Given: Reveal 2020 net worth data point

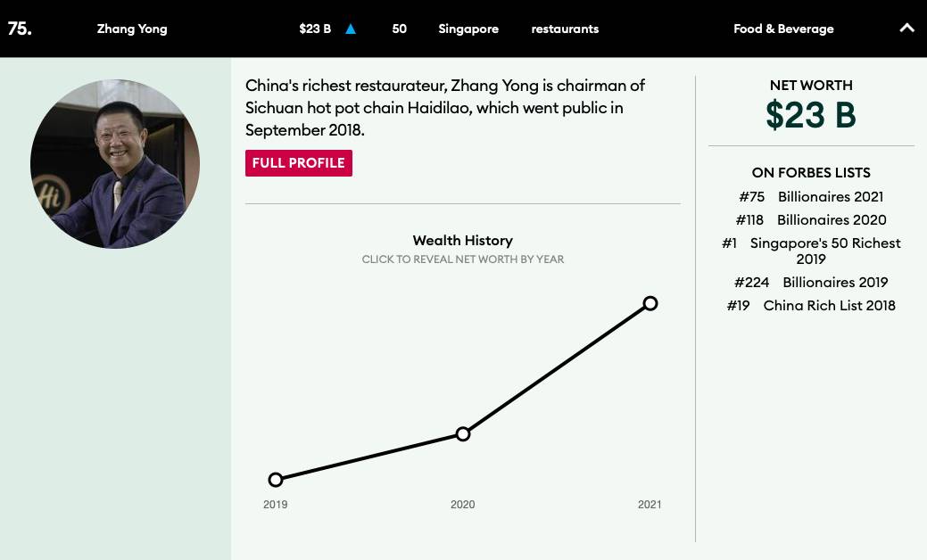Looking at the screenshot, I should click(463, 434).
